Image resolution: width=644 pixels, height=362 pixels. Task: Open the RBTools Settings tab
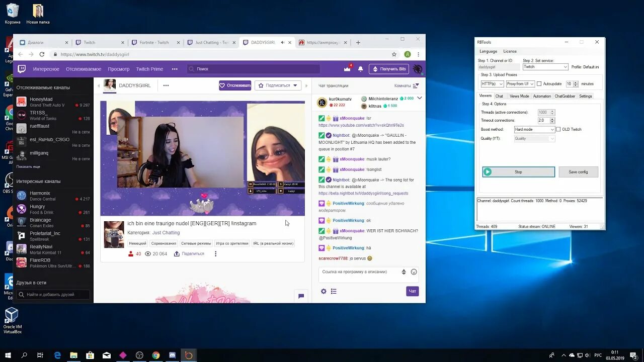[x=585, y=96]
